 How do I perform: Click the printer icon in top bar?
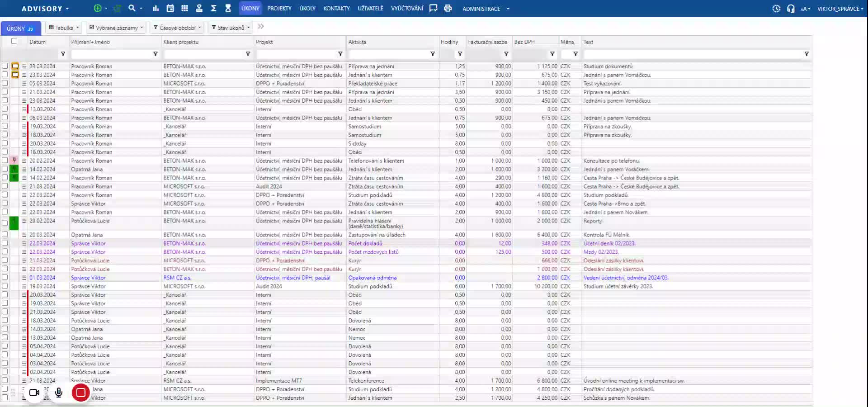click(x=448, y=8)
